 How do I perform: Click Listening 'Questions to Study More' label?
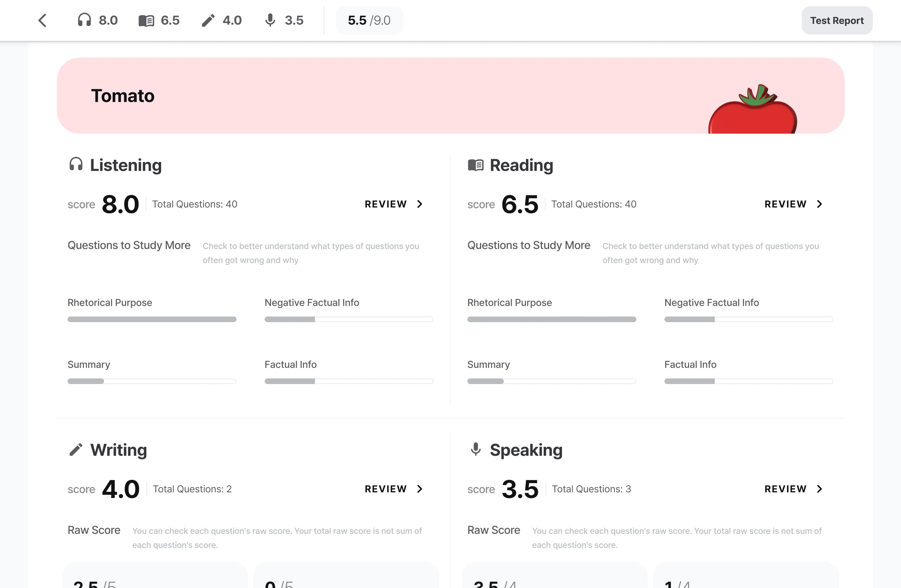(x=129, y=245)
